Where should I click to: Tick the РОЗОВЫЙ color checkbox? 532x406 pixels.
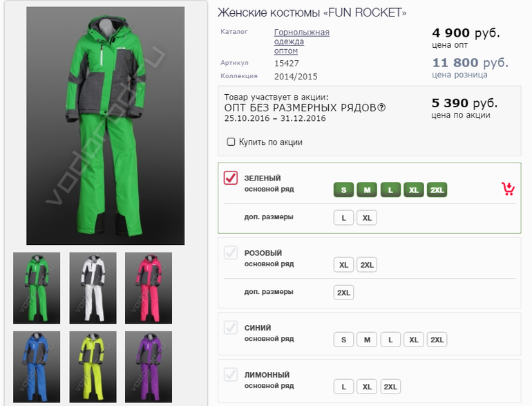pos(231,253)
